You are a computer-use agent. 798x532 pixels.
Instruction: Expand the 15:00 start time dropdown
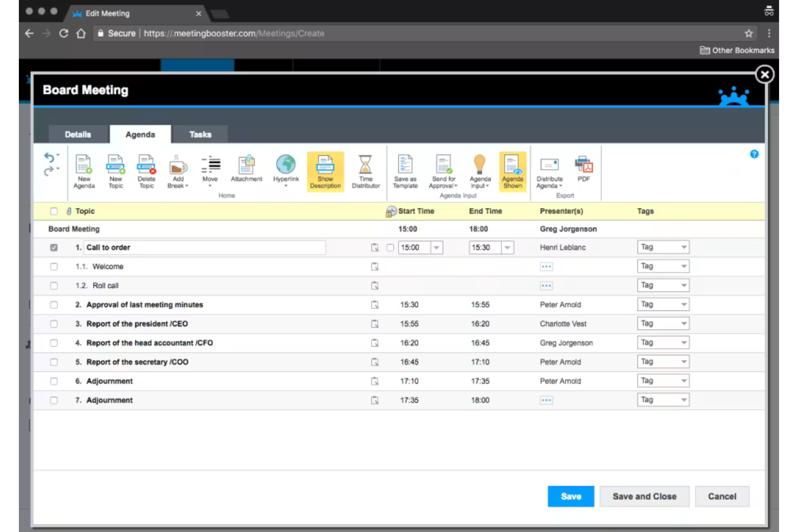click(x=437, y=247)
